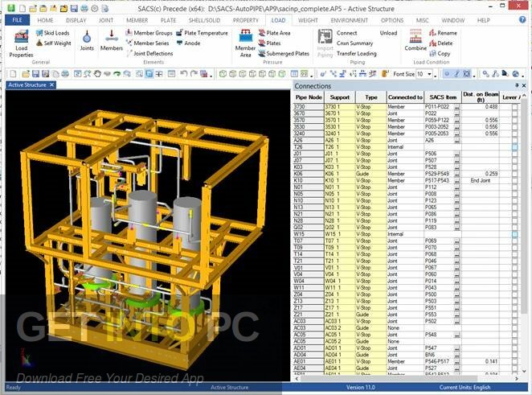The height and width of the screenshot is (395, 532).
Task: Select the Plate Temperature tool
Action: (x=202, y=33)
